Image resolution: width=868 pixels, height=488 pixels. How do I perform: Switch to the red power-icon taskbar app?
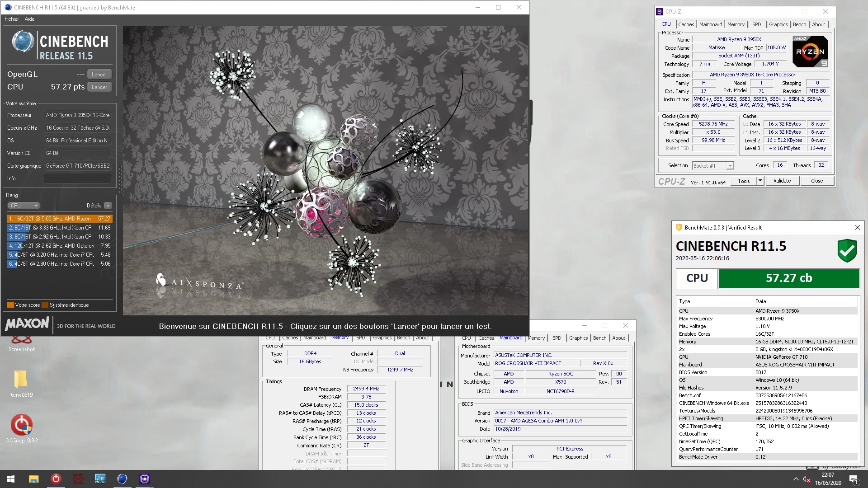click(x=56, y=479)
